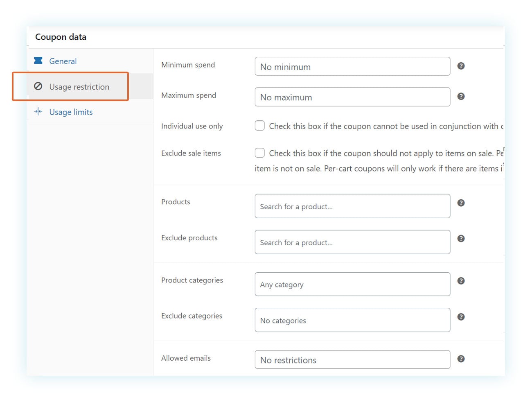532x402 pixels.
Task: Click help icon next to Minimum spend
Action: coord(461,66)
